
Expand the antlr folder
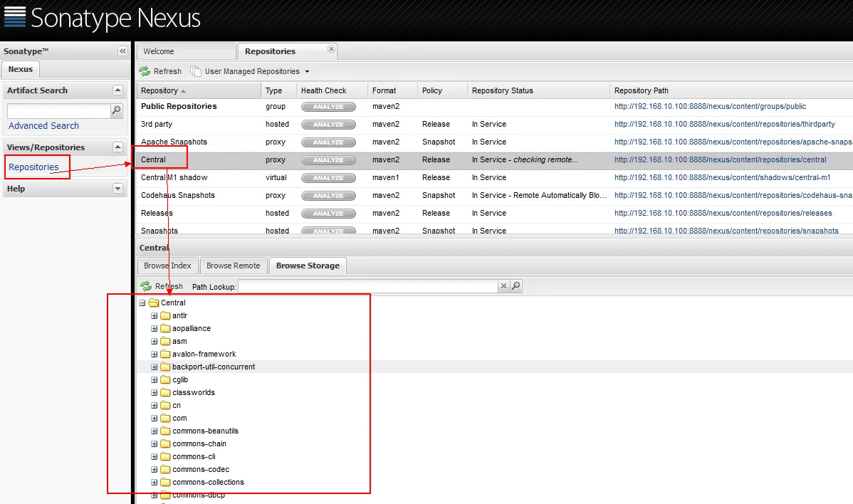click(154, 315)
